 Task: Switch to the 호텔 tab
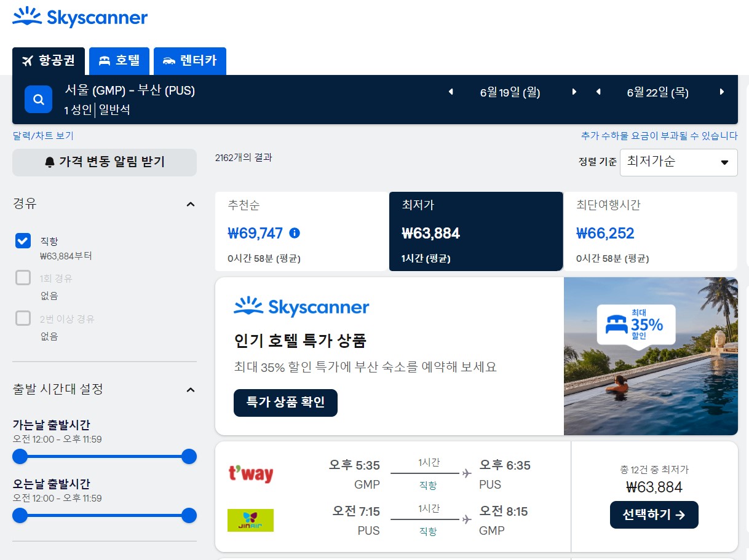119,61
